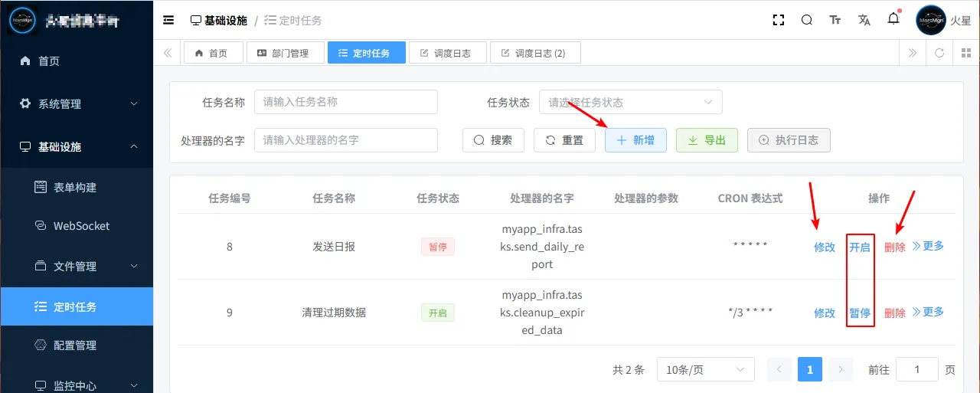
Task: Click the 暂停 status tag
Action: (x=438, y=247)
